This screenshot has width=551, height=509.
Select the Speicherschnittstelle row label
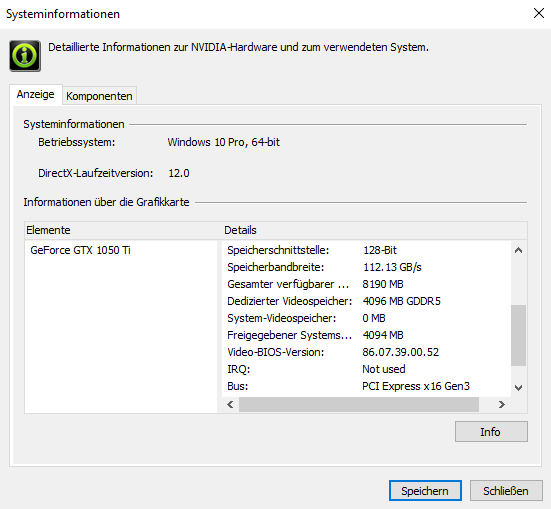(278, 250)
